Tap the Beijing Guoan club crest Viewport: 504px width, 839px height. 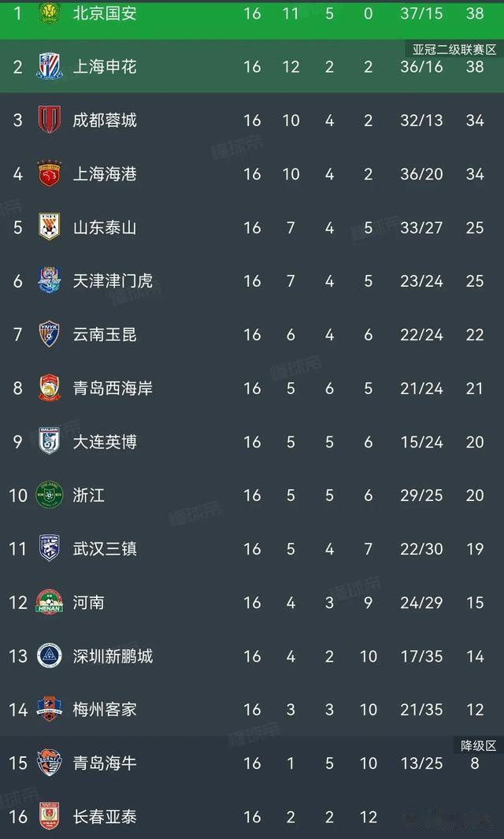click(x=50, y=13)
